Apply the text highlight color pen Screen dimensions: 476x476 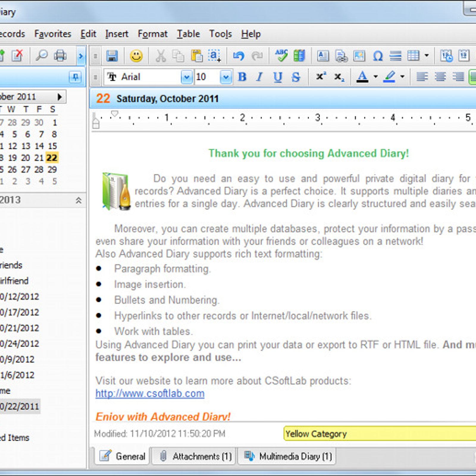pyautogui.click(x=389, y=77)
